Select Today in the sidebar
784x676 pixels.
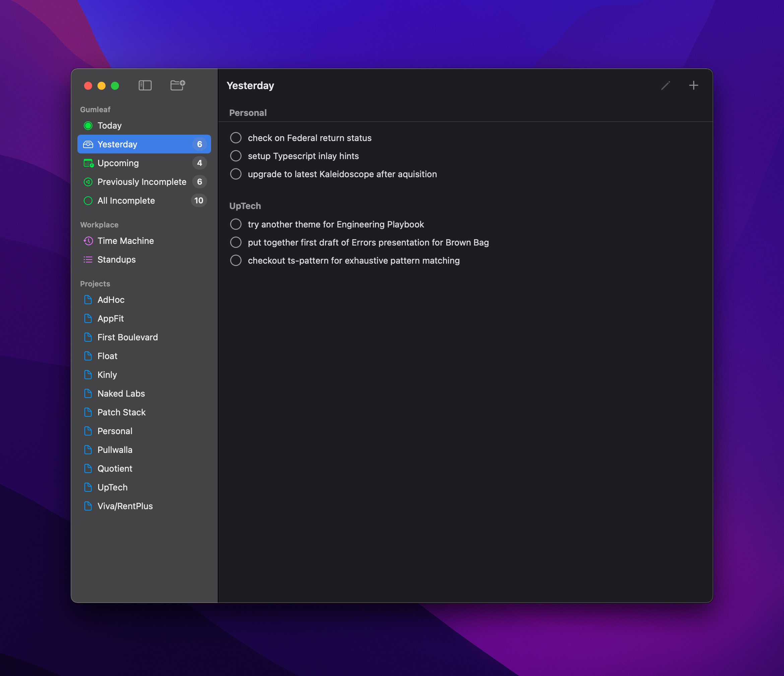(x=109, y=126)
